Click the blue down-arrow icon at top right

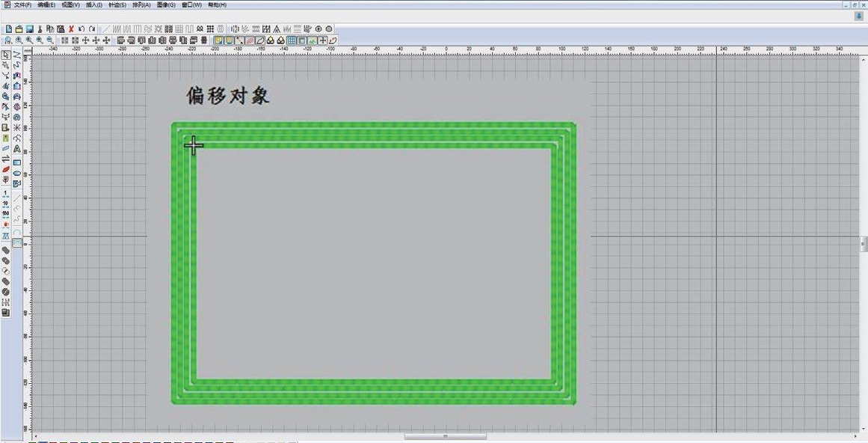[x=858, y=16]
